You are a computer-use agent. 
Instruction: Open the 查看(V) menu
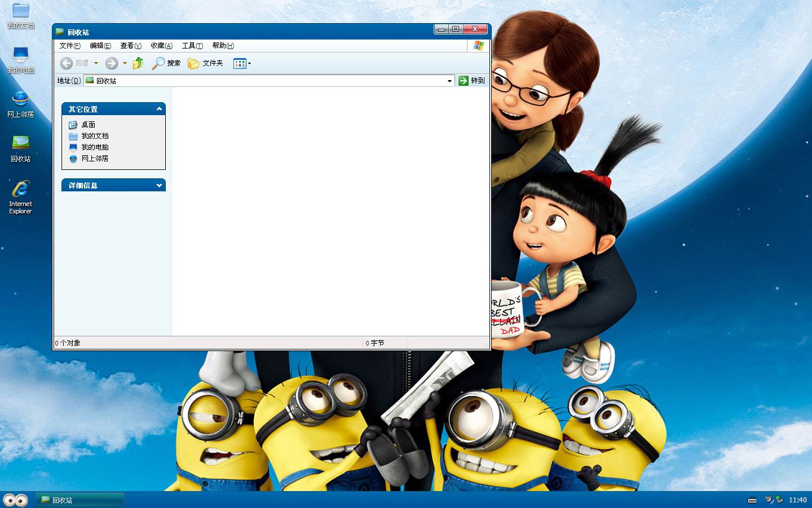click(131, 46)
